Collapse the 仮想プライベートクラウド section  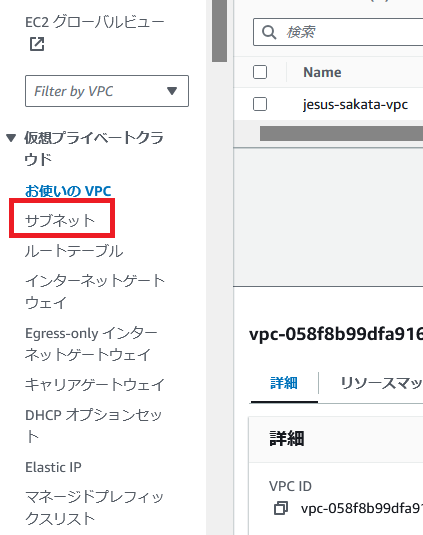11,138
